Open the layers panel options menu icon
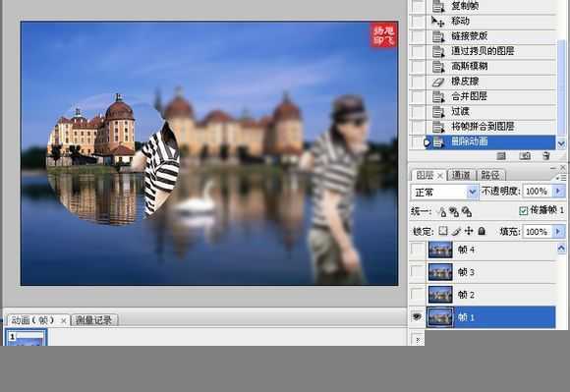The image size is (570, 392). pos(562,177)
